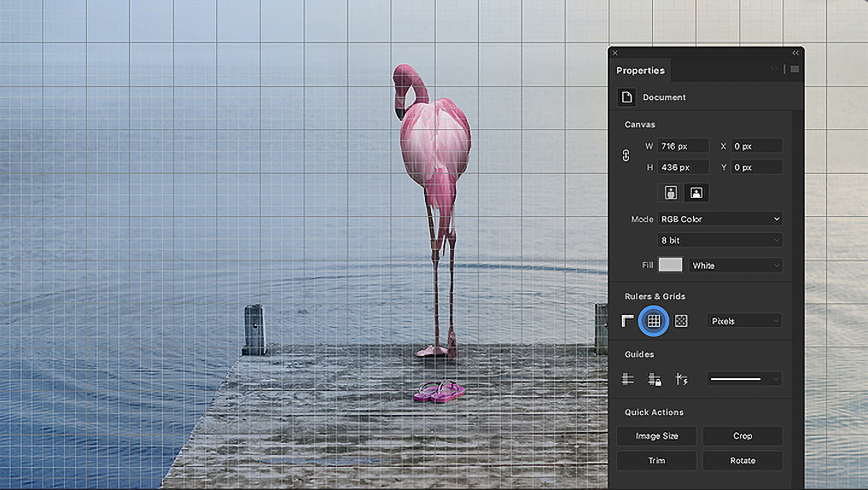Set canvas to landscape orientation
Viewport: 868px width, 490px height.
pyautogui.click(x=696, y=193)
